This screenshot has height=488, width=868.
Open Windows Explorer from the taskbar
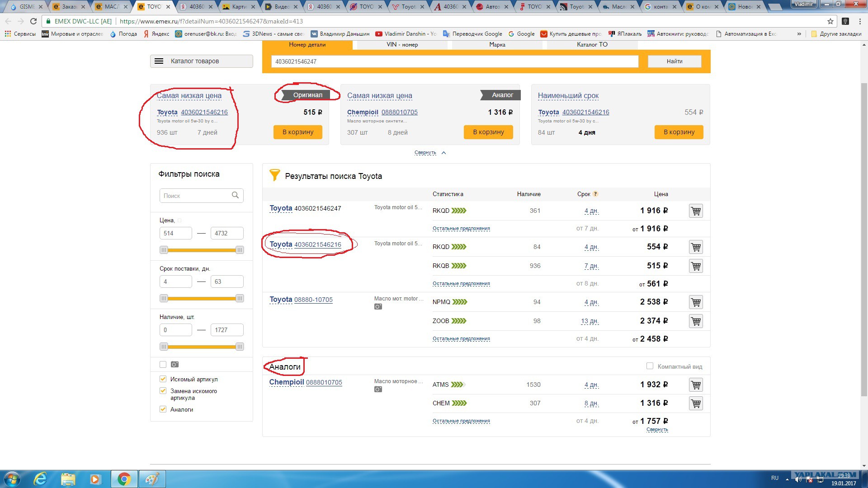[68, 479]
